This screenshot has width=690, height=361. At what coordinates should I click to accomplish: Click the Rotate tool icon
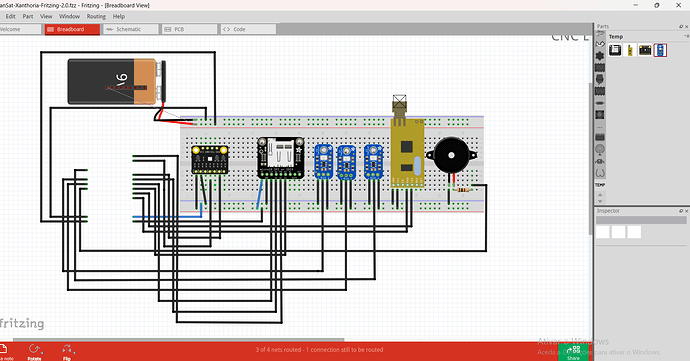pyautogui.click(x=34, y=350)
